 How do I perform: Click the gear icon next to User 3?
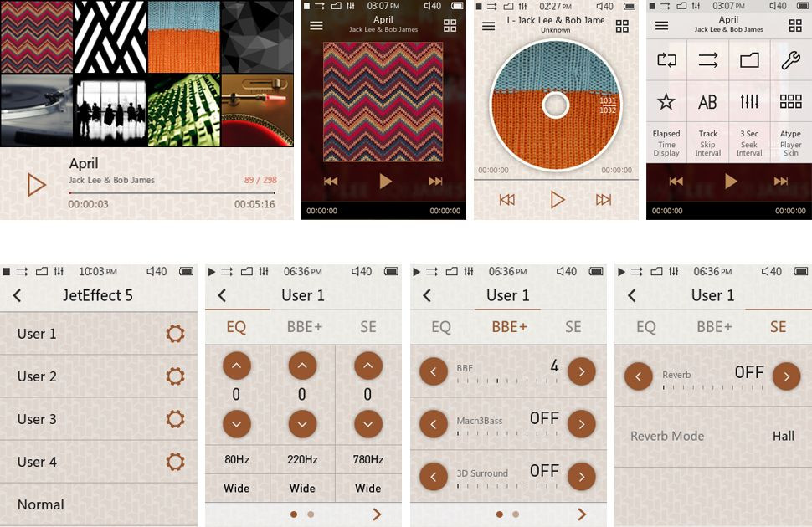pyautogui.click(x=175, y=419)
